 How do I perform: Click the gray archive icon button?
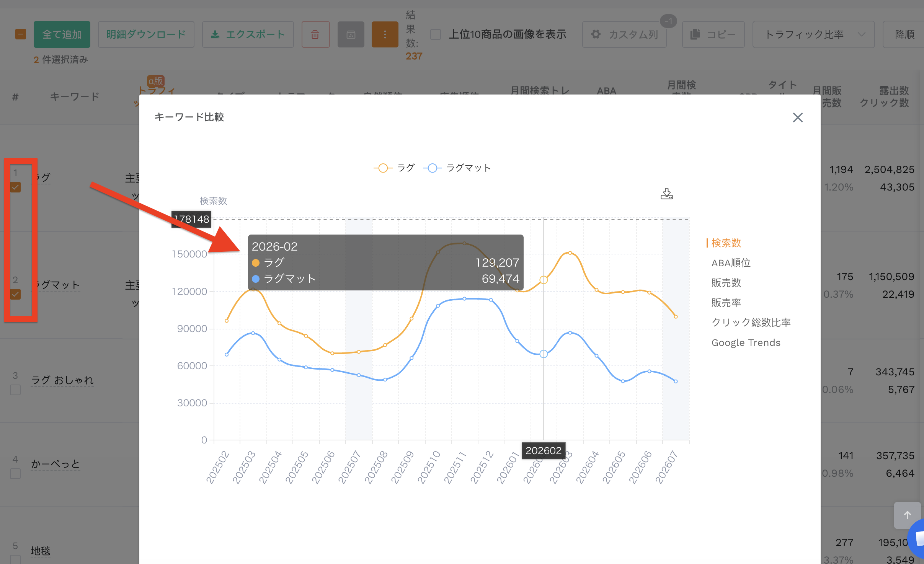[x=351, y=34]
